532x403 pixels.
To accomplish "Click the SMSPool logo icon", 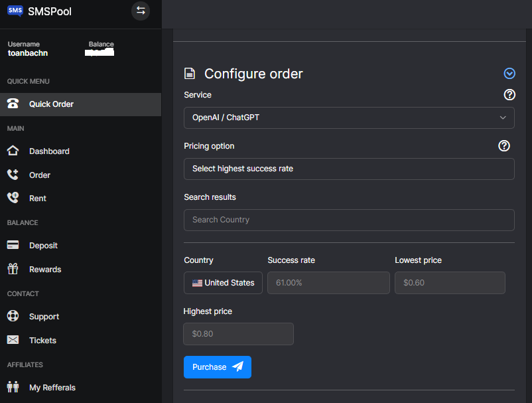I will pos(15,11).
